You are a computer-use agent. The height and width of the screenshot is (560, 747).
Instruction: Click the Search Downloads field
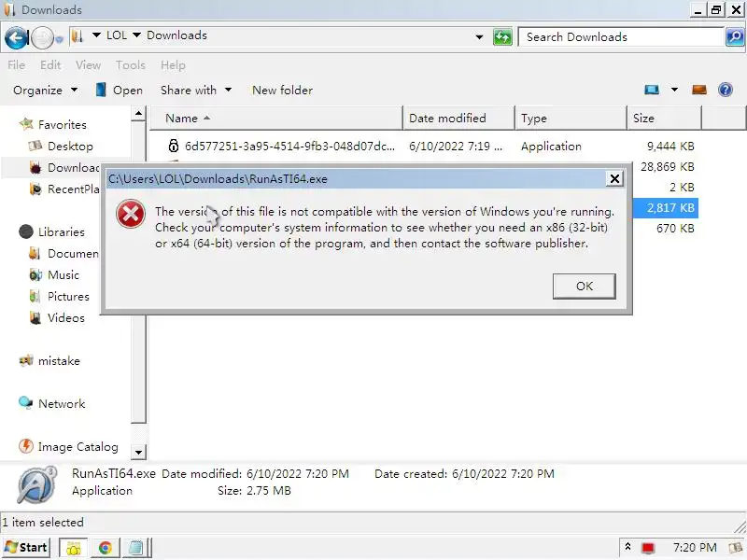coord(621,36)
